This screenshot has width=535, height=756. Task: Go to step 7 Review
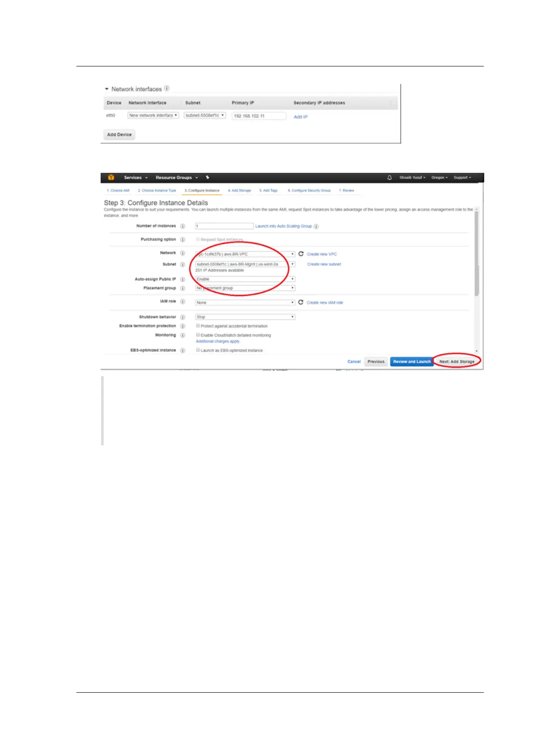(x=346, y=190)
